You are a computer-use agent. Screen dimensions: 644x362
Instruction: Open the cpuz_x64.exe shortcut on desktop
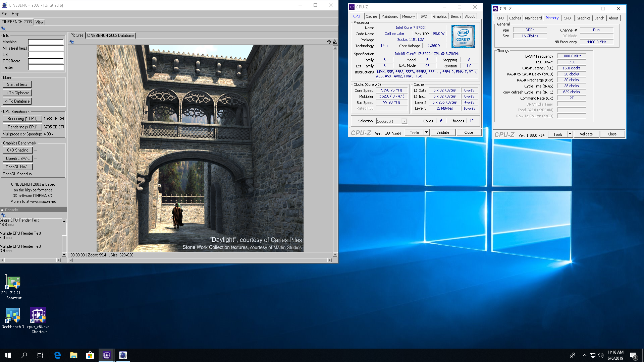pos(38,320)
